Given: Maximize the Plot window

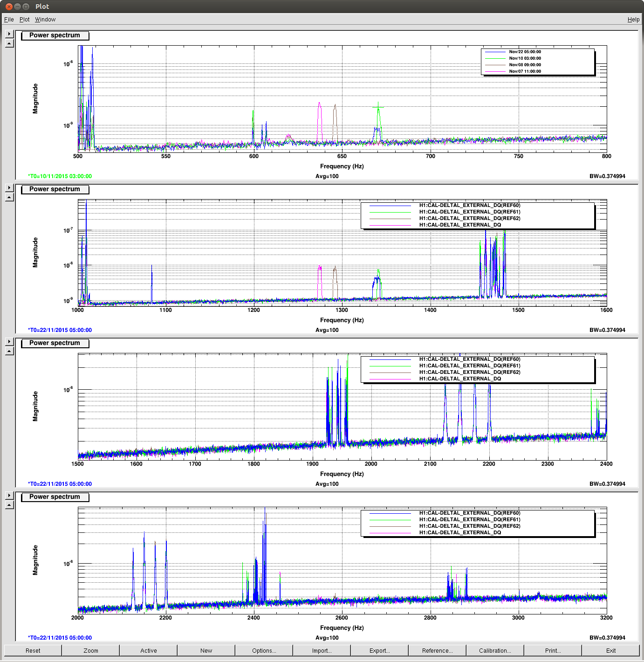Looking at the screenshot, I should tap(26, 7).
